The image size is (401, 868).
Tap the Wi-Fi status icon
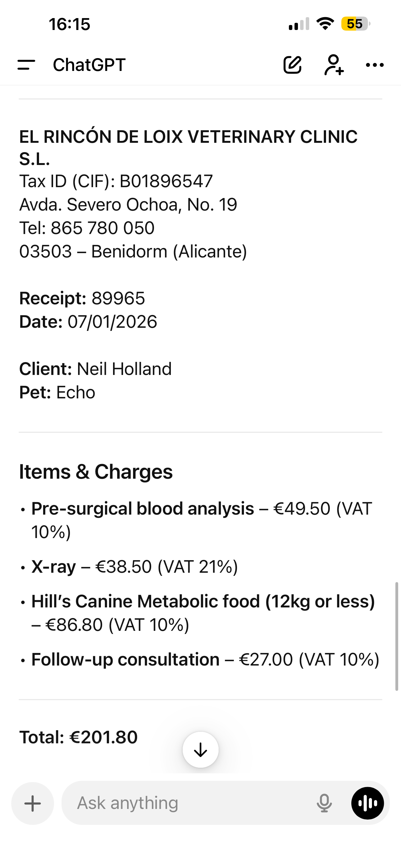click(x=325, y=23)
